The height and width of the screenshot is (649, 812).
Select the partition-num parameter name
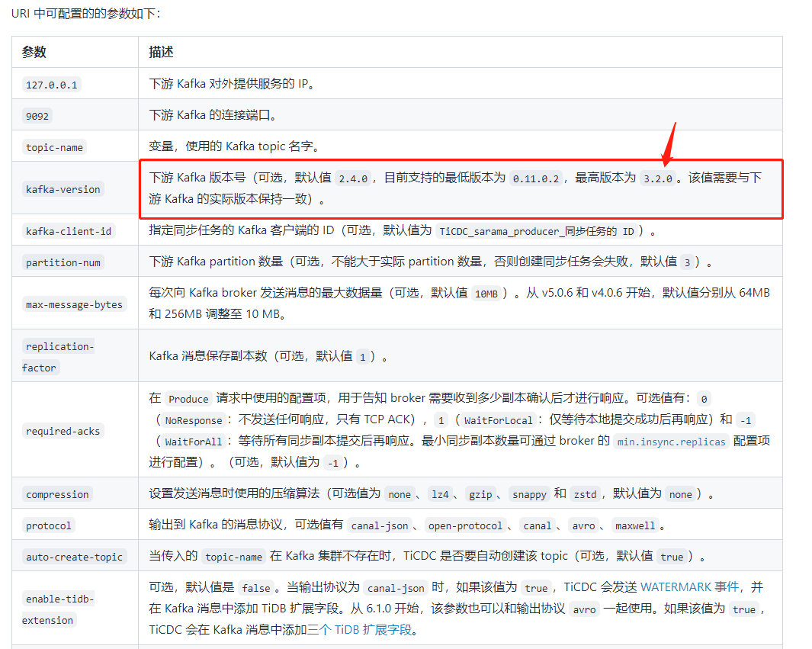63,262
